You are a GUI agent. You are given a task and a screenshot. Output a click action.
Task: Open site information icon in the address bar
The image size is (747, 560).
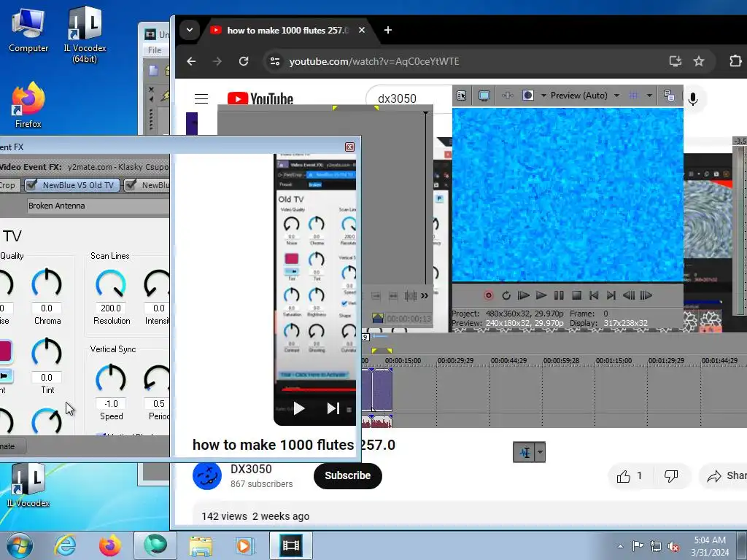(275, 61)
